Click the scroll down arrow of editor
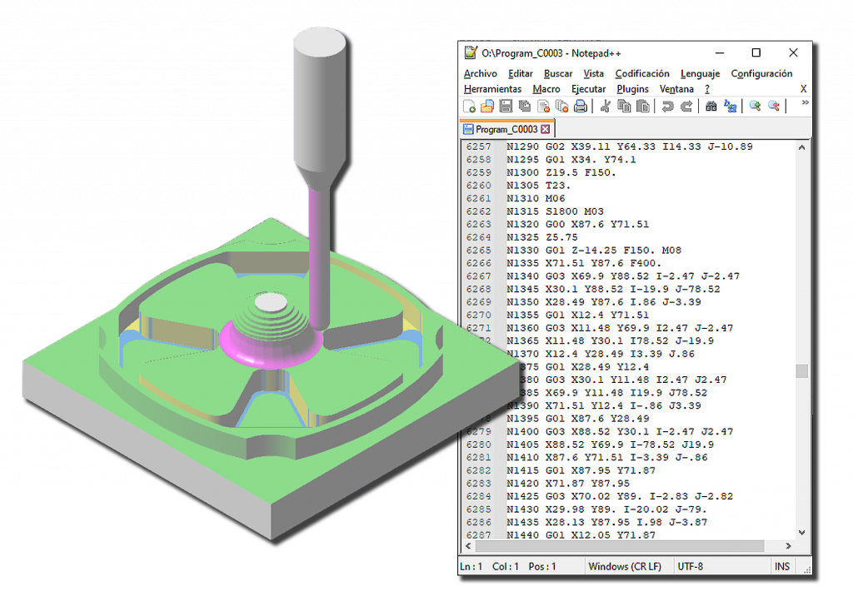 801,533
